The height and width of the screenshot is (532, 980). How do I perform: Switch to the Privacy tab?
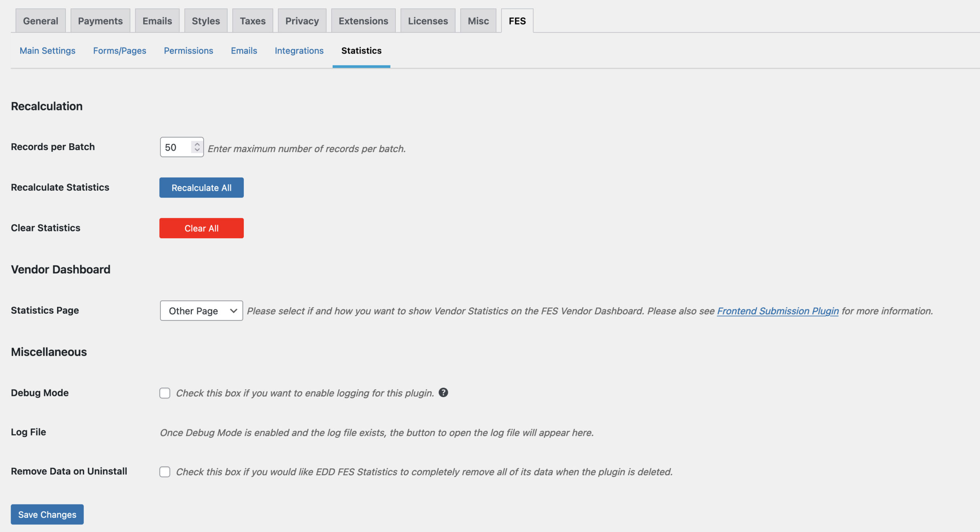302,21
